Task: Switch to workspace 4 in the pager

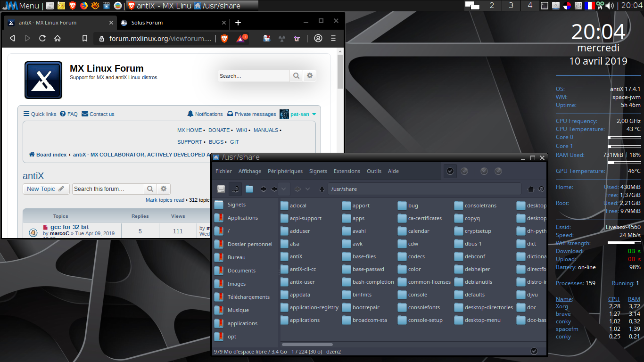Action: (x=530, y=6)
